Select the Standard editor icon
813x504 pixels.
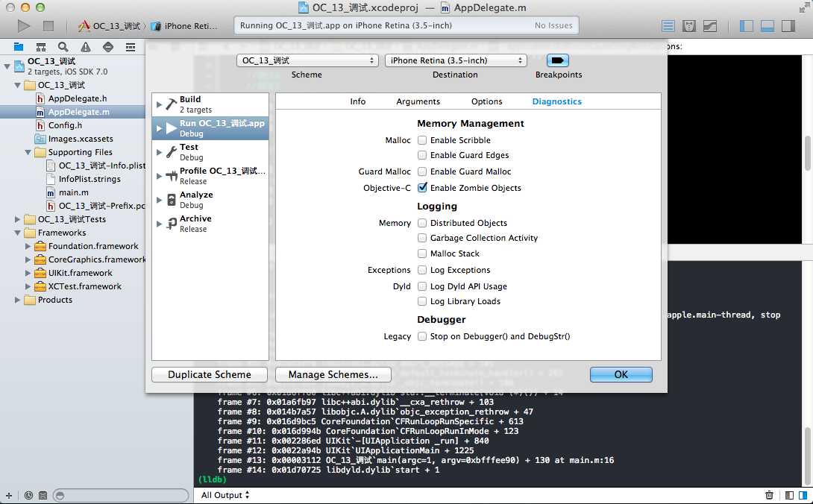(x=668, y=26)
